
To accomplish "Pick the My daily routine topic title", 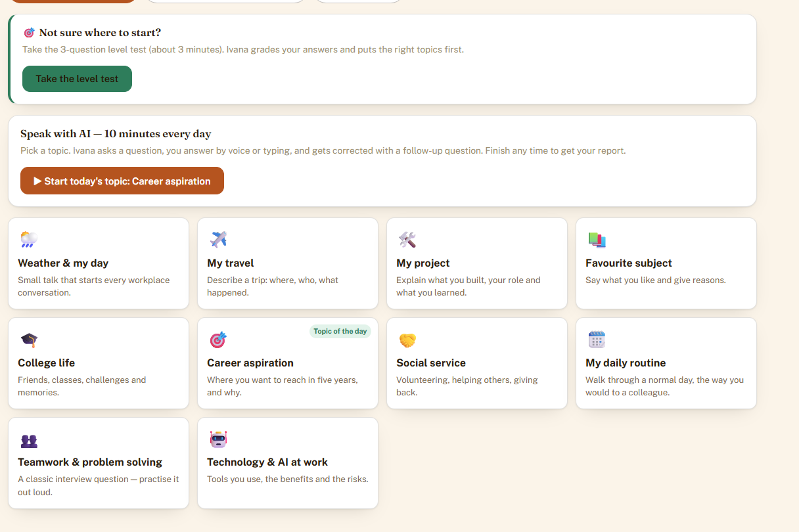I will [626, 363].
